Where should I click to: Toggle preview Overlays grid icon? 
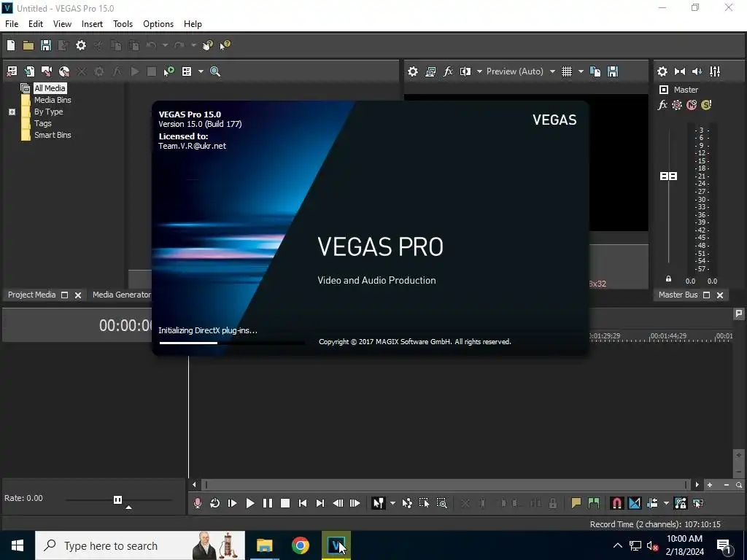click(566, 71)
